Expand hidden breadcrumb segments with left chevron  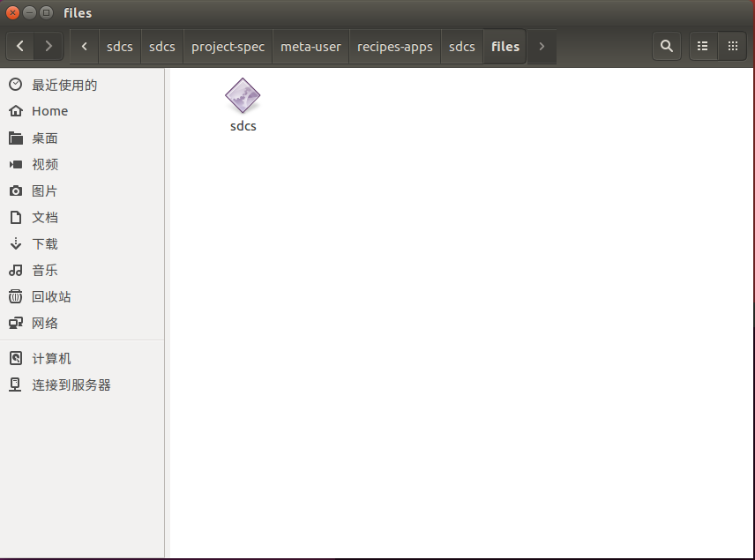84,45
